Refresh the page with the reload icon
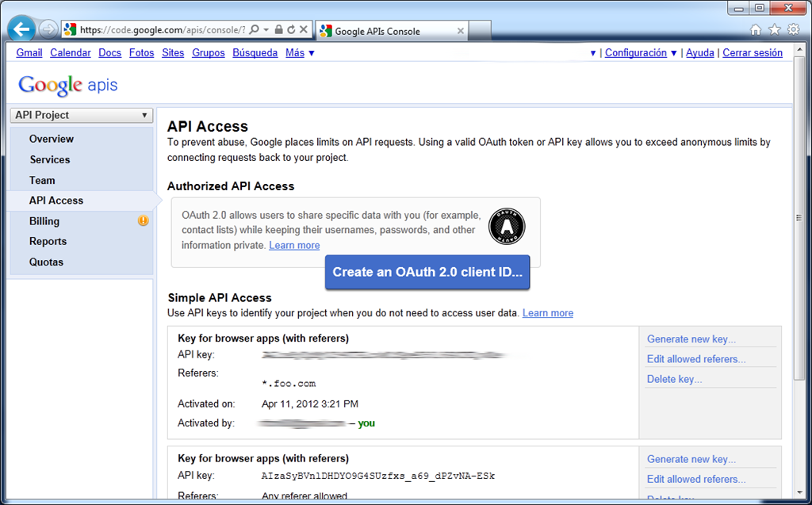 (x=291, y=29)
